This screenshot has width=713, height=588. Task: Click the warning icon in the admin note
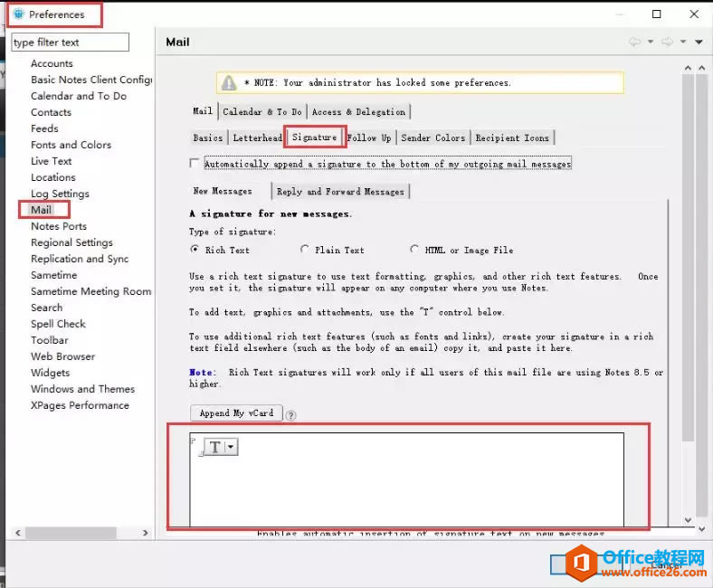(x=228, y=82)
